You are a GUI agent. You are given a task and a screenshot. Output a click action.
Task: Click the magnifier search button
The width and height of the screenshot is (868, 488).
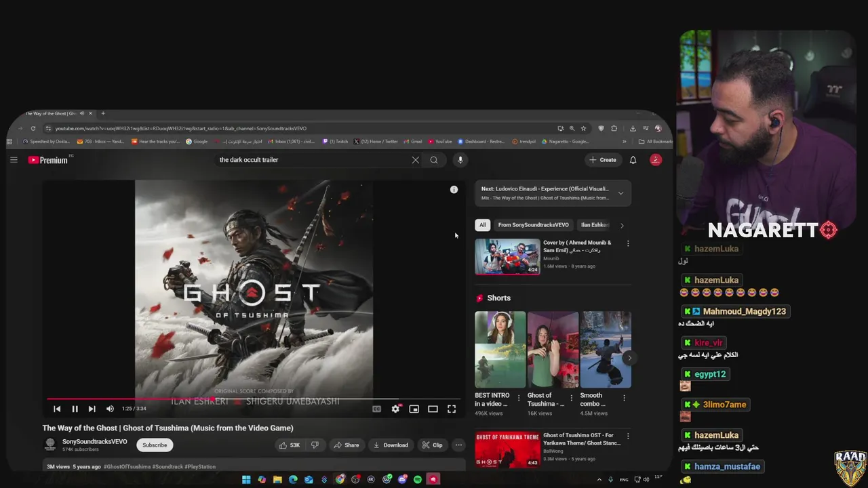[x=434, y=160]
